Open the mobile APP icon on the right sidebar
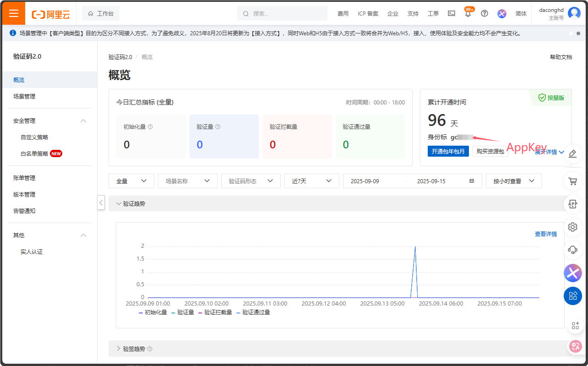The width and height of the screenshot is (588, 366). [x=572, y=204]
